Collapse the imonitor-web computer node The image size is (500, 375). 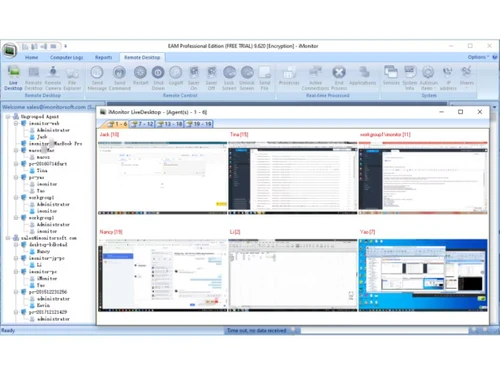point(16,123)
